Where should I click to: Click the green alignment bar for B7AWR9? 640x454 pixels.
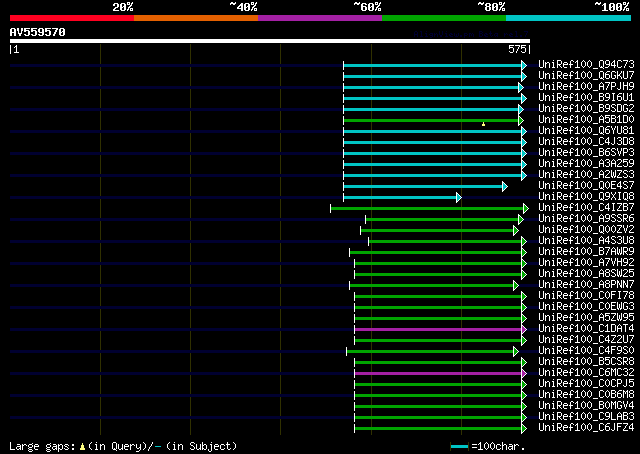436,253
